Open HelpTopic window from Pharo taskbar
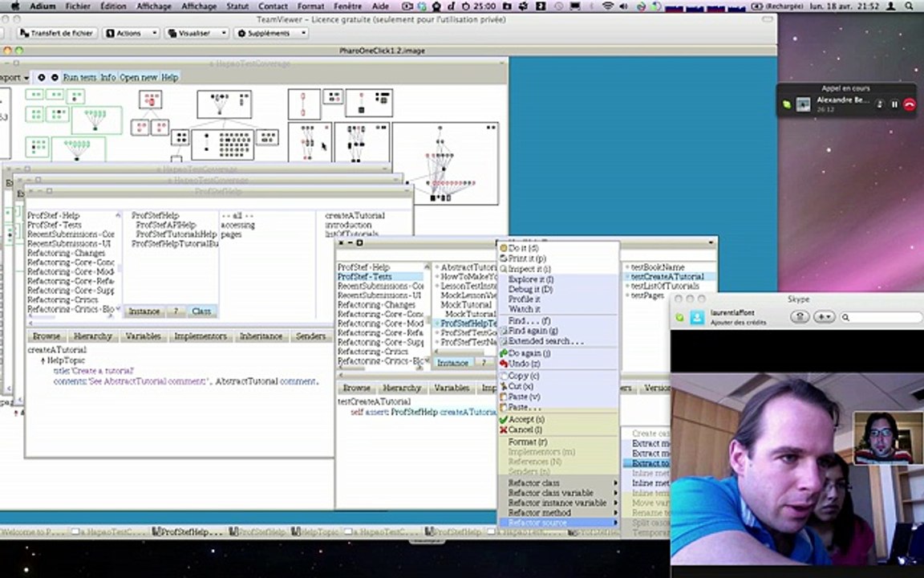The image size is (924, 578). pyautogui.click(x=315, y=532)
